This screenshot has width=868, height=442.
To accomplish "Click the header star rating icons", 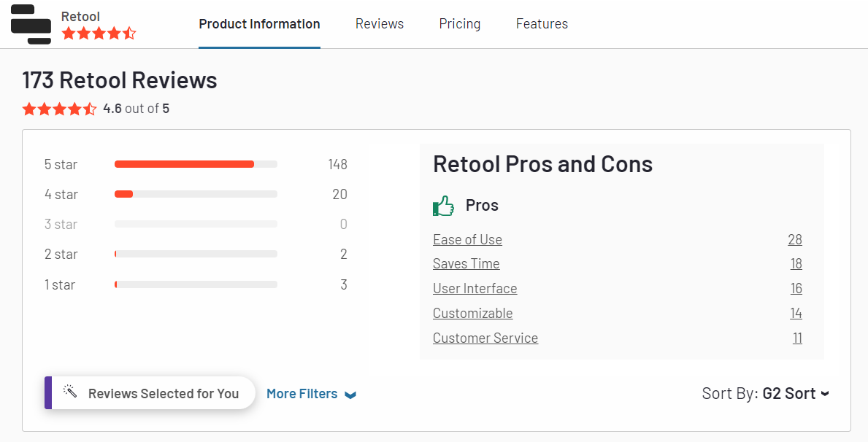I will coord(99,34).
